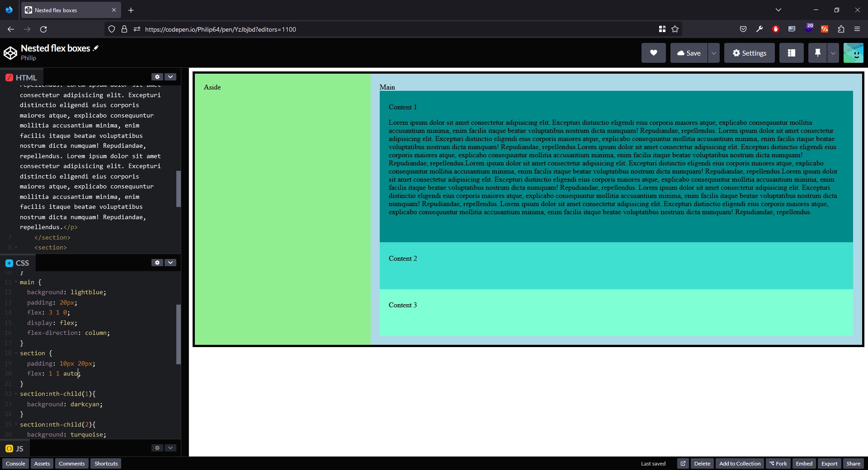Viewport: 868px width, 470px height.
Task: Expand the JS editor options chevron
Action: click(170, 448)
